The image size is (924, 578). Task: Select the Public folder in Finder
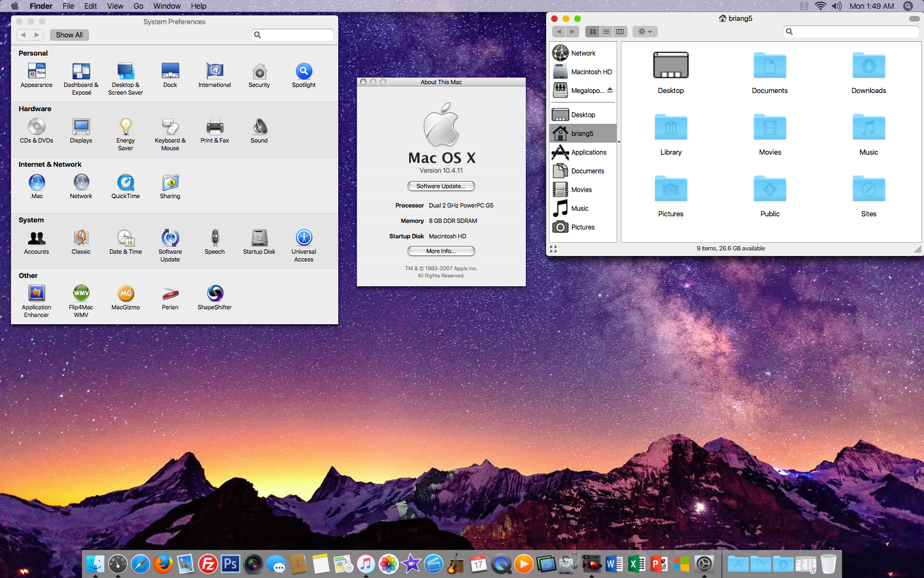point(770,196)
